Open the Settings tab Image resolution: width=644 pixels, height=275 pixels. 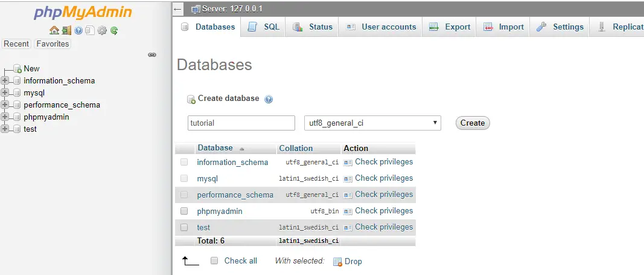[x=560, y=27]
